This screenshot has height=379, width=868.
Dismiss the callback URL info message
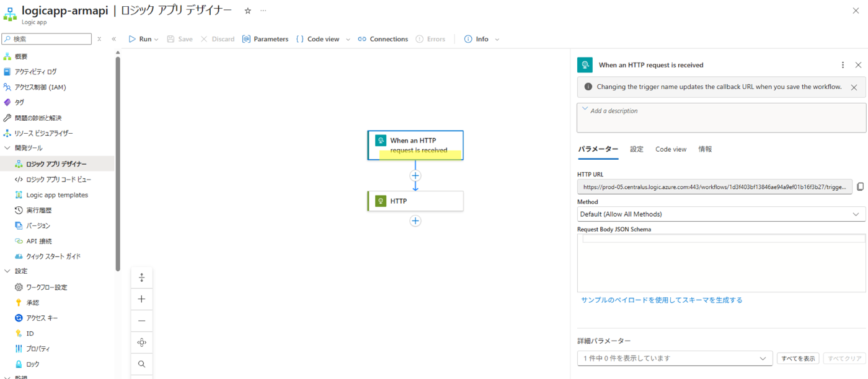(854, 87)
